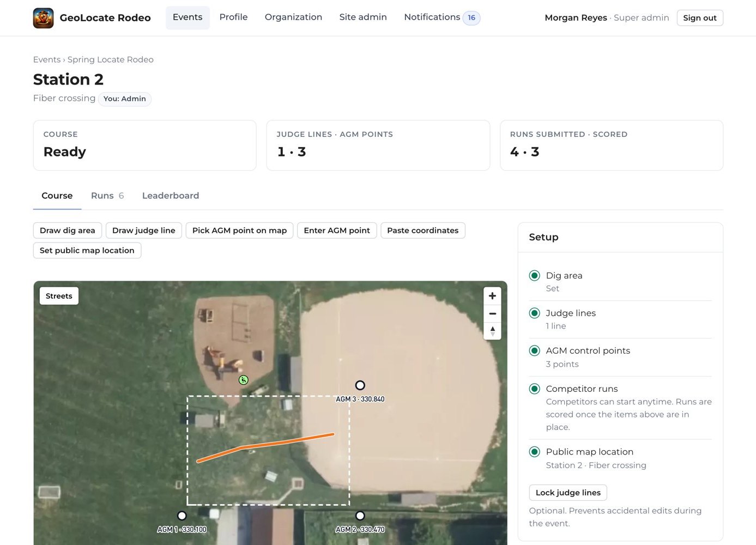Zoom in on the map
Image resolution: width=756 pixels, height=545 pixels.
click(x=492, y=296)
